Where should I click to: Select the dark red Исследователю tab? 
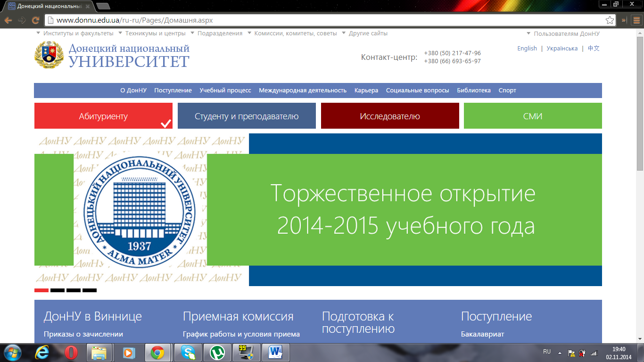390,116
